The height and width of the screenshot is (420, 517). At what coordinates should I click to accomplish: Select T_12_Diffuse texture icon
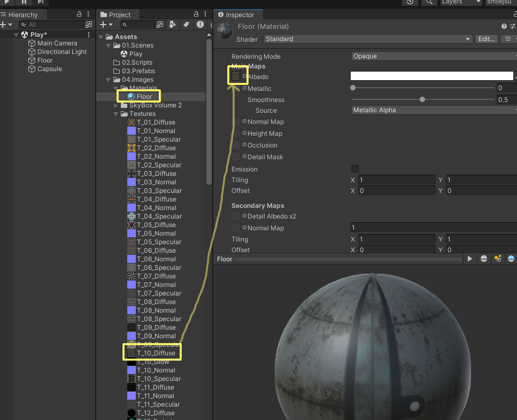[x=131, y=413]
